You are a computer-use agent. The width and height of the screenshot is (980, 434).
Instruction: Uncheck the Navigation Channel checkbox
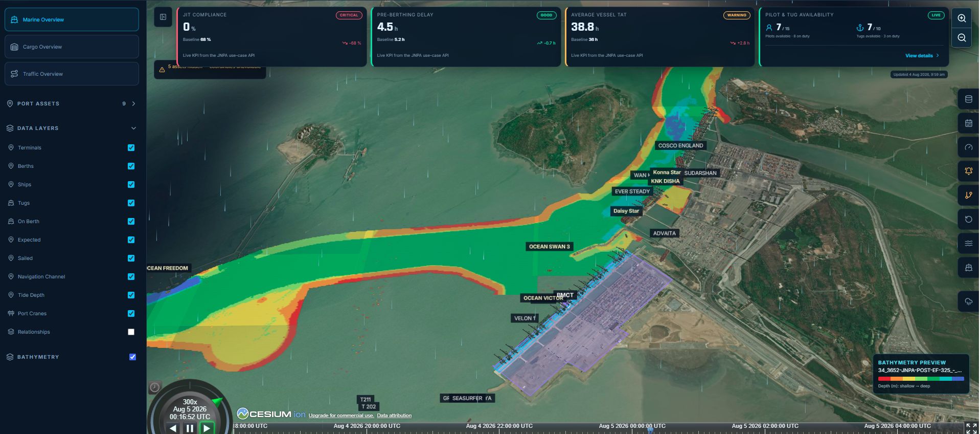[x=131, y=276]
